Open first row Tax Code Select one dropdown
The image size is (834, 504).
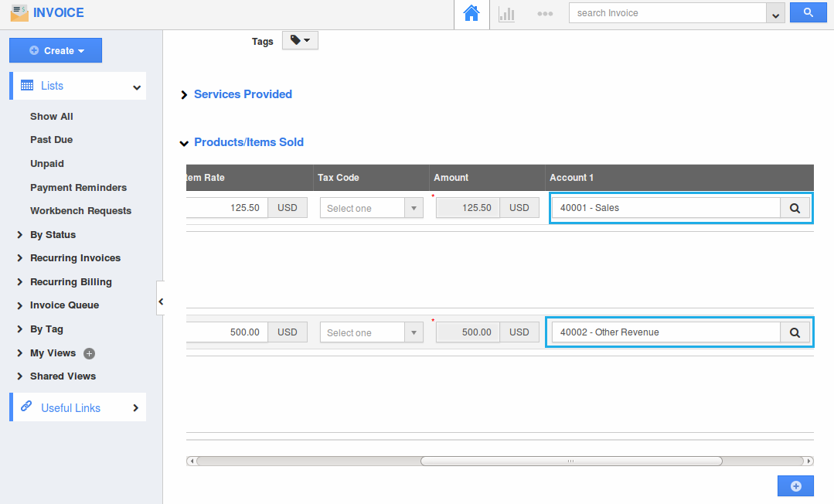(414, 207)
